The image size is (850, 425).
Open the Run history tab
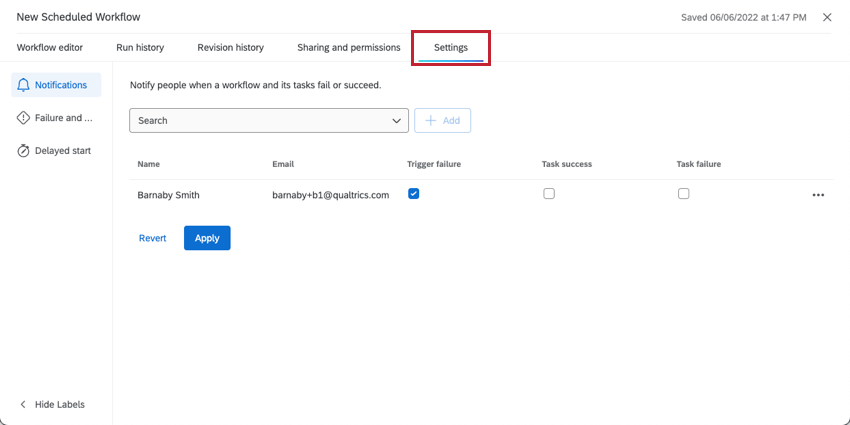click(x=140, y=47)
